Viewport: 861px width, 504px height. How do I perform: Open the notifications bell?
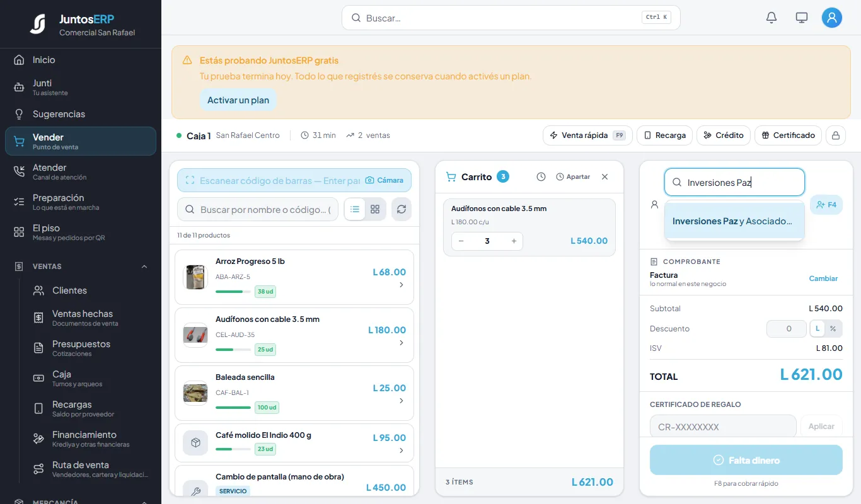pos(771,18)
